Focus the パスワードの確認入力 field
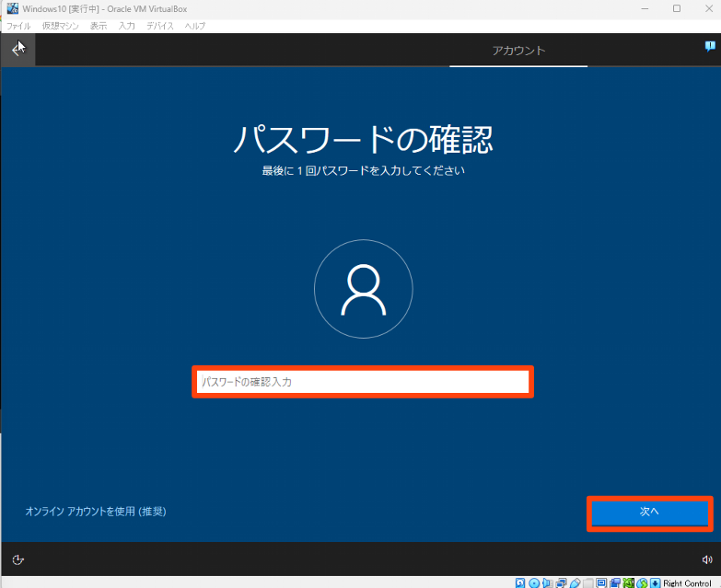The height and width of the screenshot is (588, 721). pos(363,382)
